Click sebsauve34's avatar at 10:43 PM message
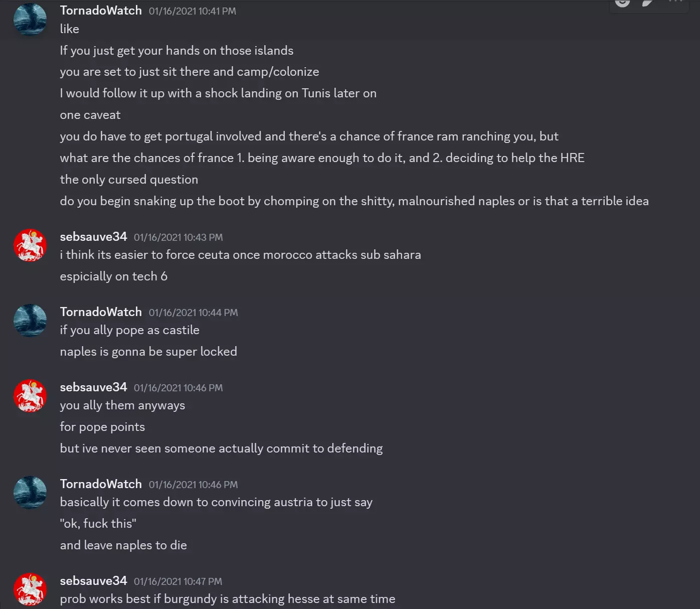 pos(30,245)
